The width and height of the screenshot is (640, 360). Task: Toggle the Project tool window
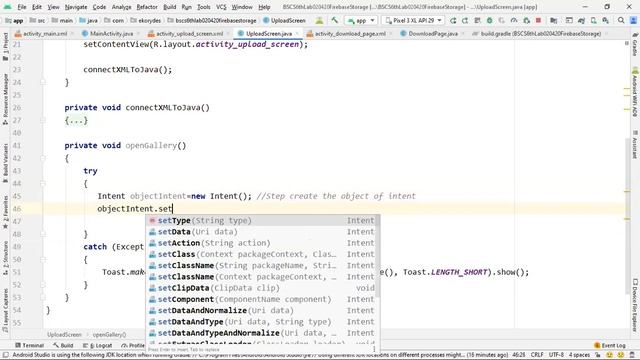coord(5,47)
